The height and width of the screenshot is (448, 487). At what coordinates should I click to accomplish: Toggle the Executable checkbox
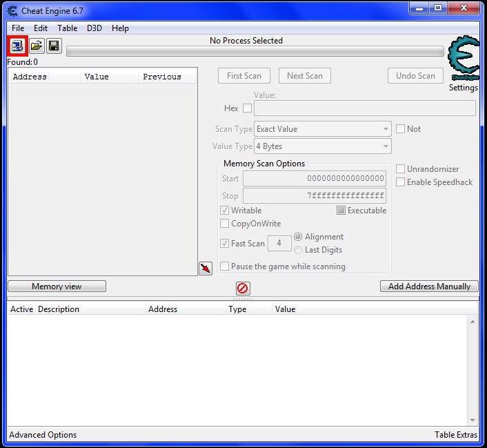click(x=341, y=211)
